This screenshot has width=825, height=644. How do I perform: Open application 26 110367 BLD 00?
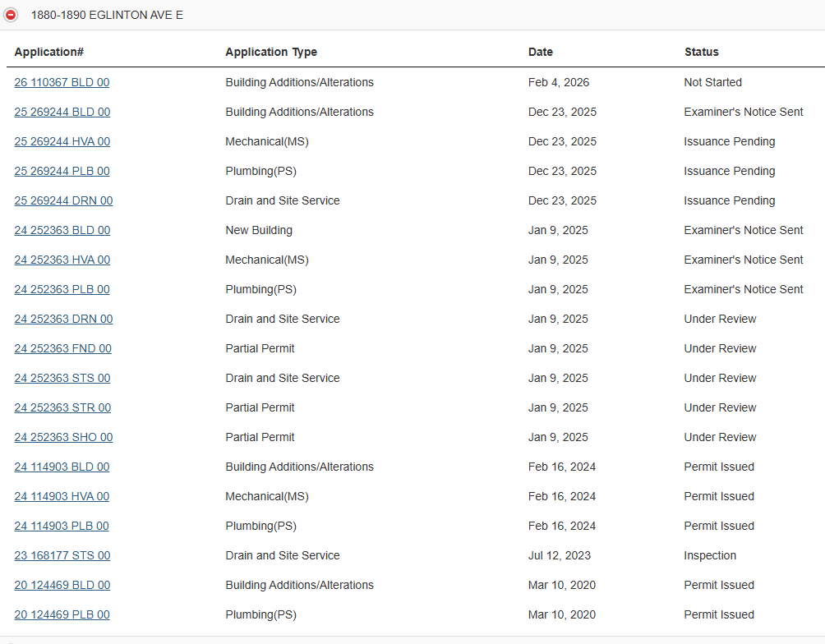62,82
